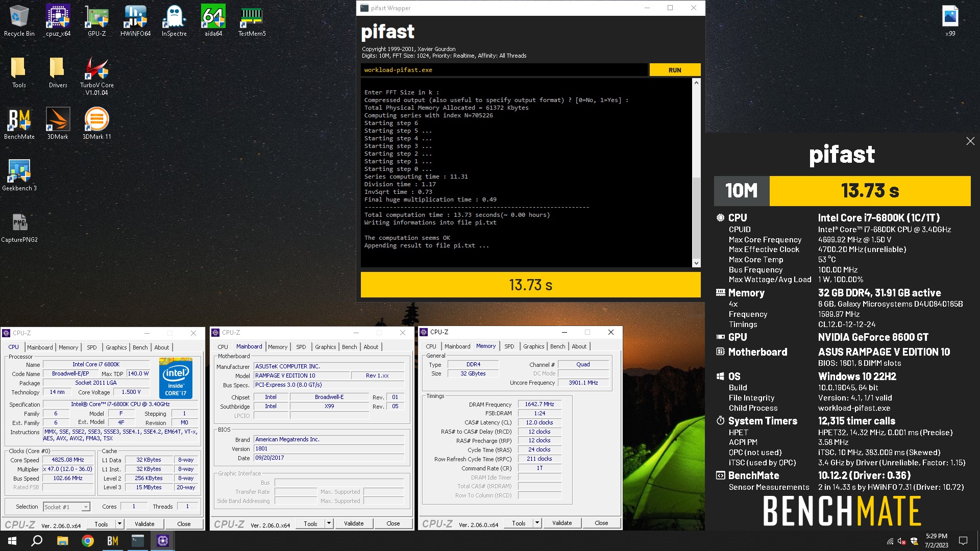Open TestMem5 desktop shortcut
The image size is (980, 551).
tap(252, 20)
